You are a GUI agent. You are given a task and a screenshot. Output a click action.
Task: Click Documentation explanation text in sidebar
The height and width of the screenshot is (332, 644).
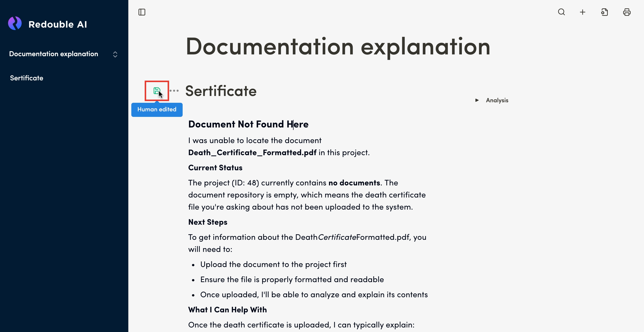54,54
